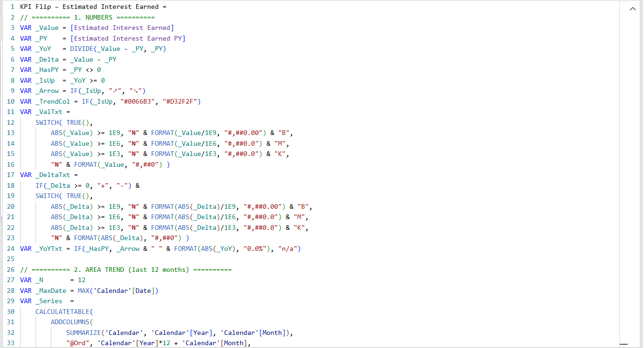This screenshot has height=348, width=644.
Task: Click the vertical scrollbar track of the editor
Action: (x=623, y=173)
